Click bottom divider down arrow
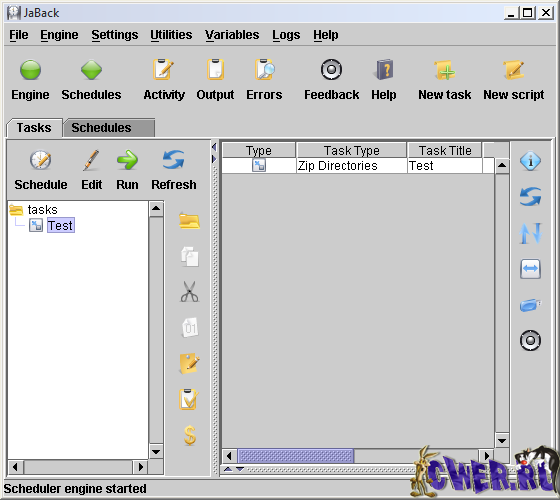The width and height of the screenshot is (560, 500). pos(240,469)
